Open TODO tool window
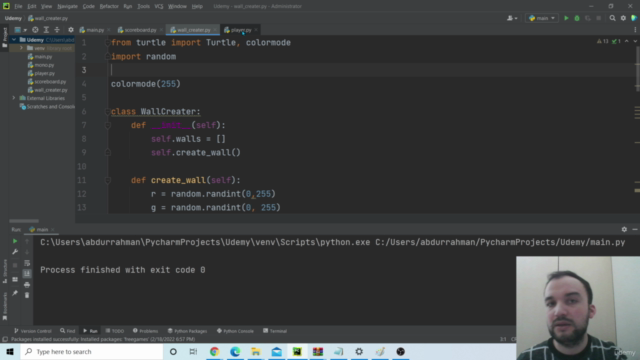This screenshot has height=360, width=640. (115, 331)
